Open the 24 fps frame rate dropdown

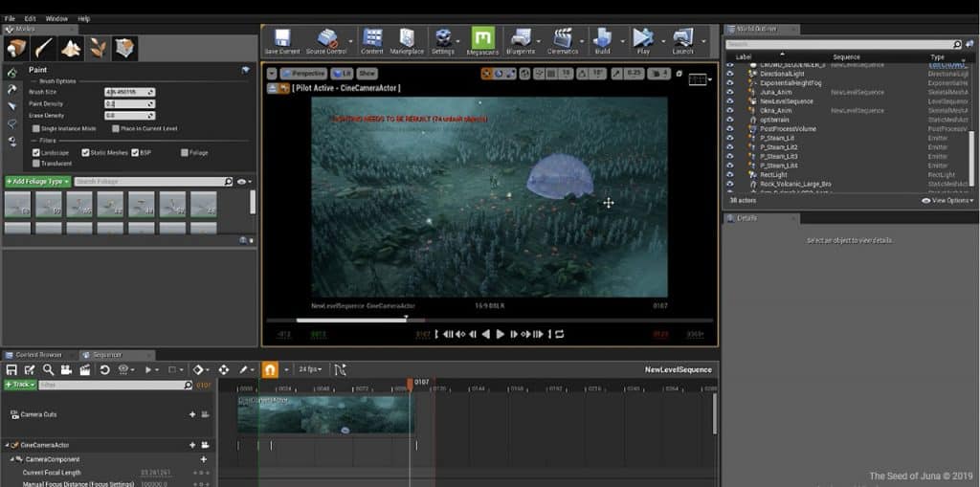[x=309, y=369]
